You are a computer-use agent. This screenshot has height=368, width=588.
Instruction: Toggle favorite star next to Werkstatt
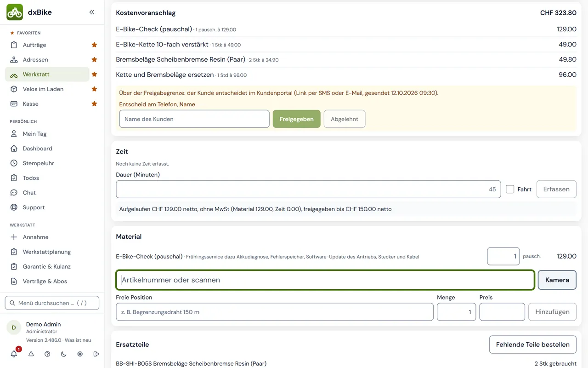coord(94,75)
